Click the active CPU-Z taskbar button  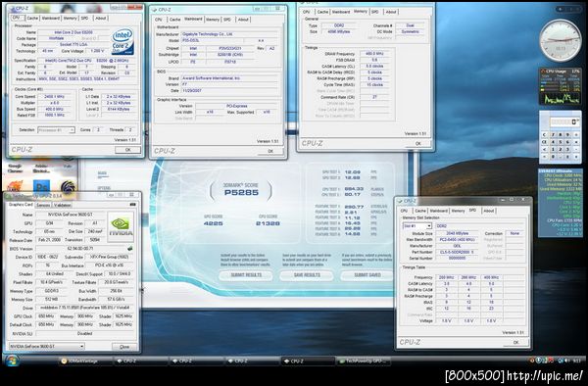pyautogui.click(x=308, y=361)
